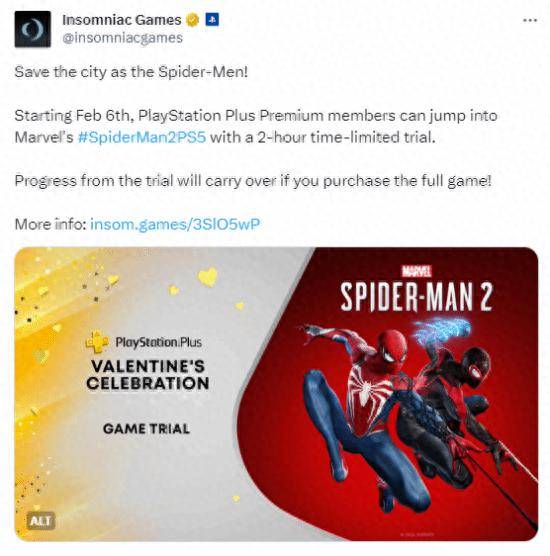
Task: Click the large gold heart decoration
Action: (x=208, y=277)
